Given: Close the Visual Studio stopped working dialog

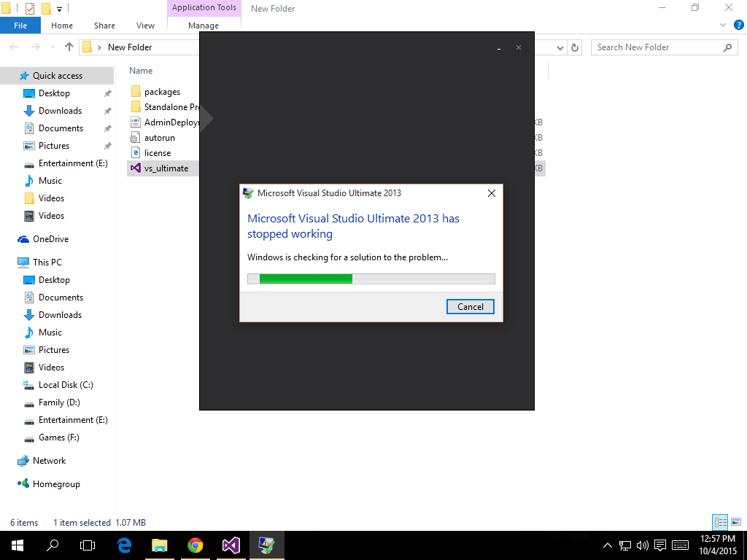Looking at the screenshot, I should [492, 193].
